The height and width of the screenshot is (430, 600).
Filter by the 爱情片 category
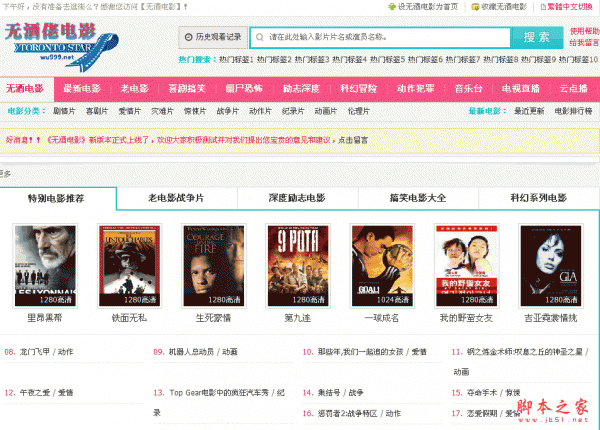[x=130, y=111]
